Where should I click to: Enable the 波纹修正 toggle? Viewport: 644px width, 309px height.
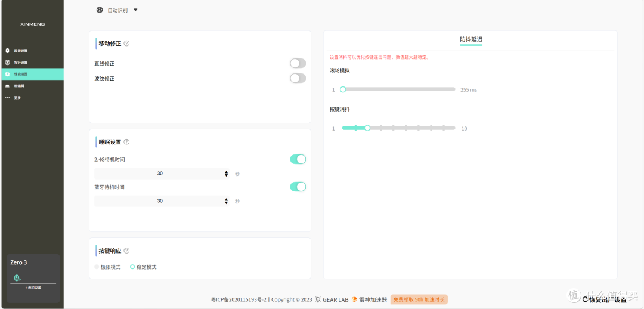(x=298, y=78)
